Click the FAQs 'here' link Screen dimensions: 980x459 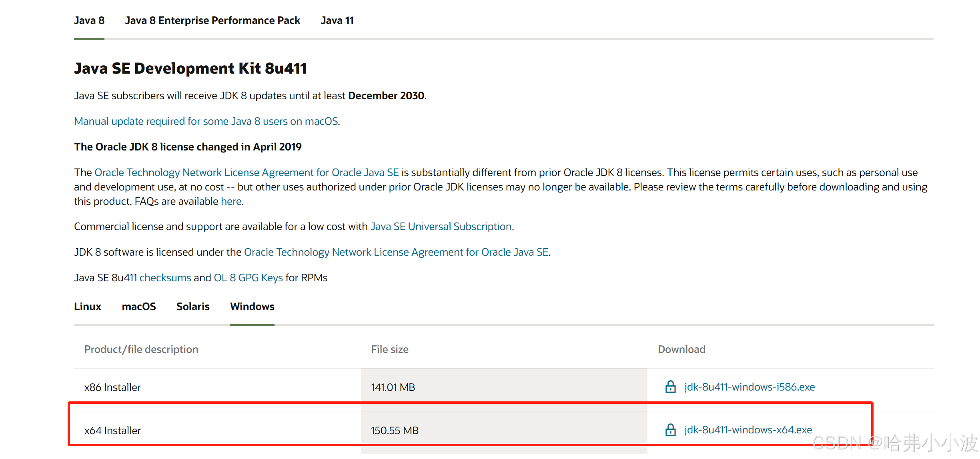coord(231,201)
